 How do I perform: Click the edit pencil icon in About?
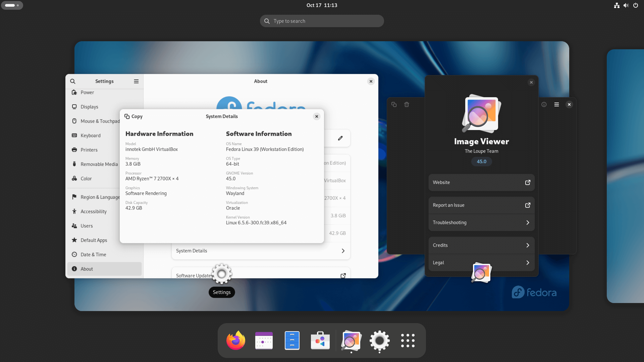click(x=340, y=138)
